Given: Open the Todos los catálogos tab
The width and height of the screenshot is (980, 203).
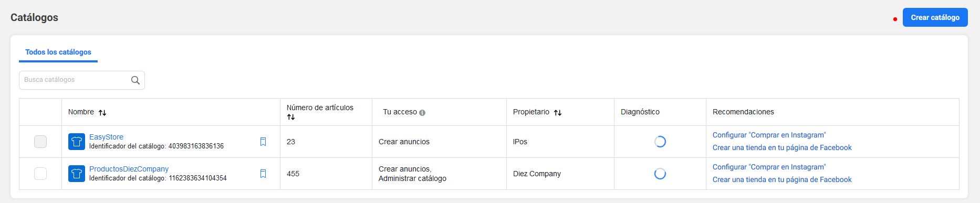Looking at the screenshot, I should 58,52.
